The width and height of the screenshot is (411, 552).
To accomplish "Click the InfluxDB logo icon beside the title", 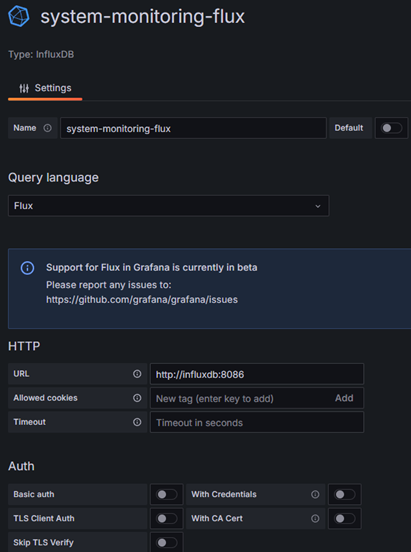I will click(19, 16).
